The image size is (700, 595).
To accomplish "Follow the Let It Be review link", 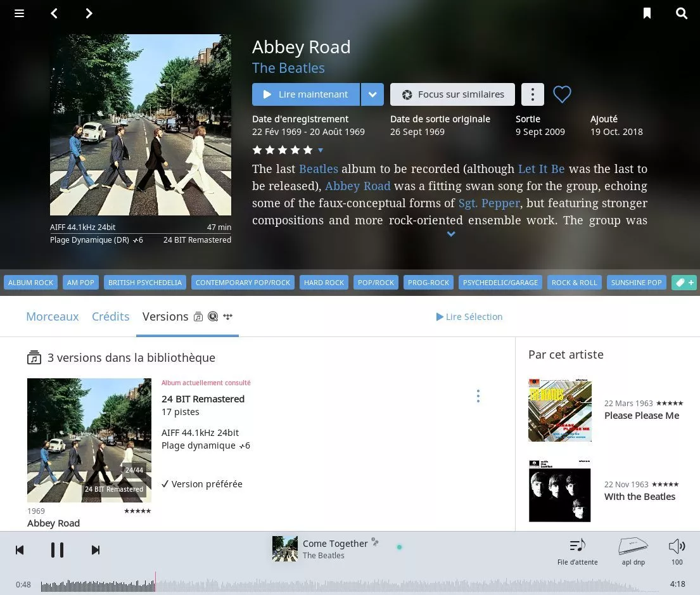I will point(541,169).
